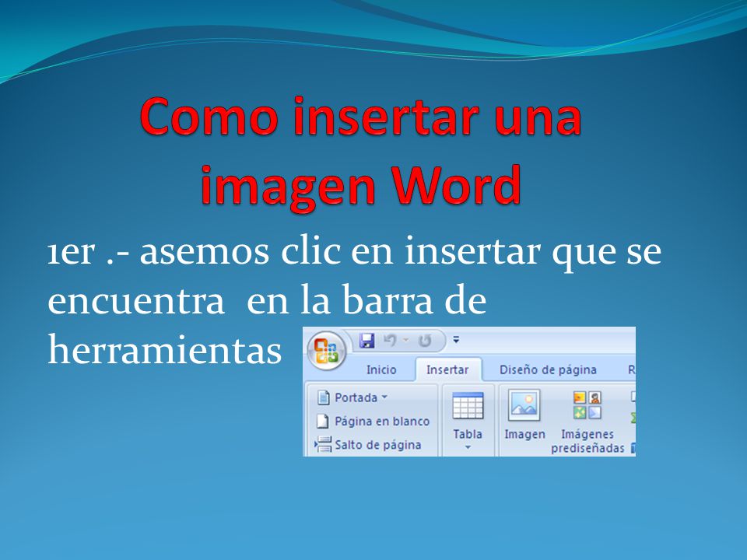Click the Imagen picture icon
747x560 pixels.
[524, 405]
